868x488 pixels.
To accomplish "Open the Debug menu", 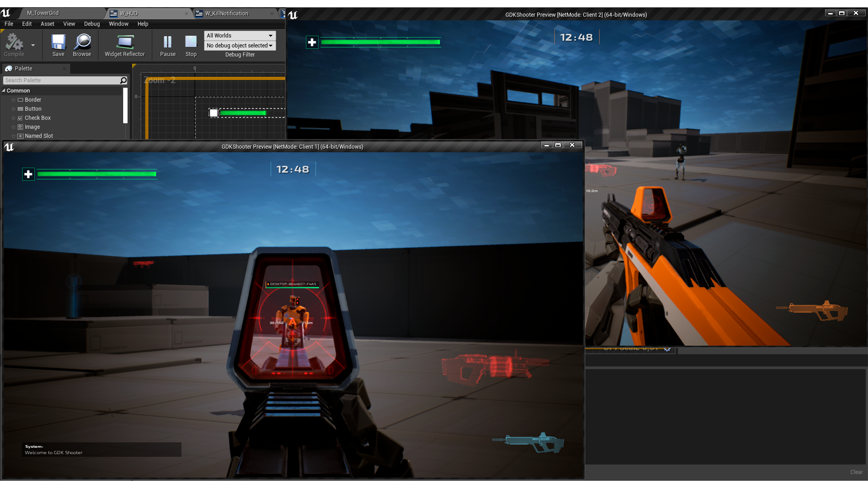I will click(x=92, y=24).
